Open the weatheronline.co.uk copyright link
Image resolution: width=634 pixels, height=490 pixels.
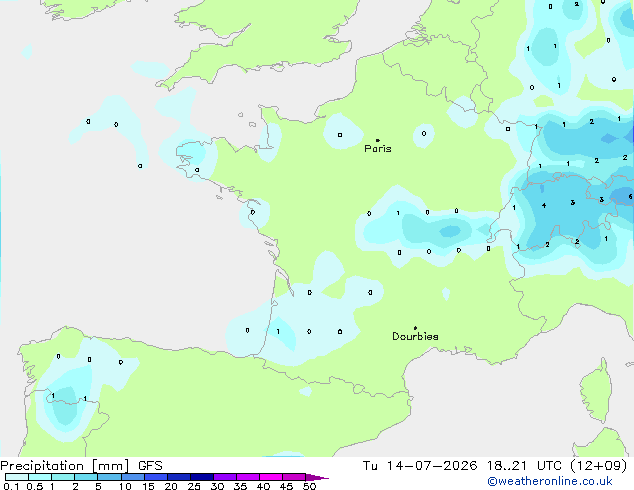pos(550,481)
